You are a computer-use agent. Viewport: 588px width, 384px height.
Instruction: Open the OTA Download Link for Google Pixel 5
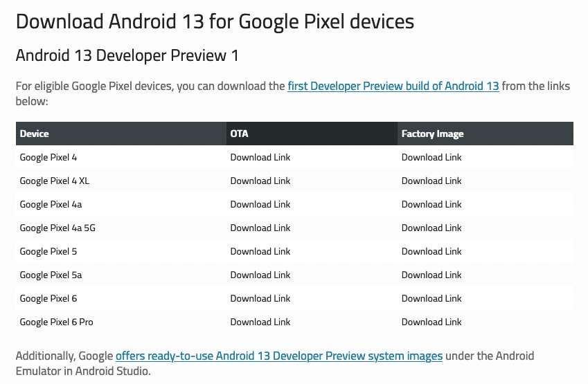(260, 251)
